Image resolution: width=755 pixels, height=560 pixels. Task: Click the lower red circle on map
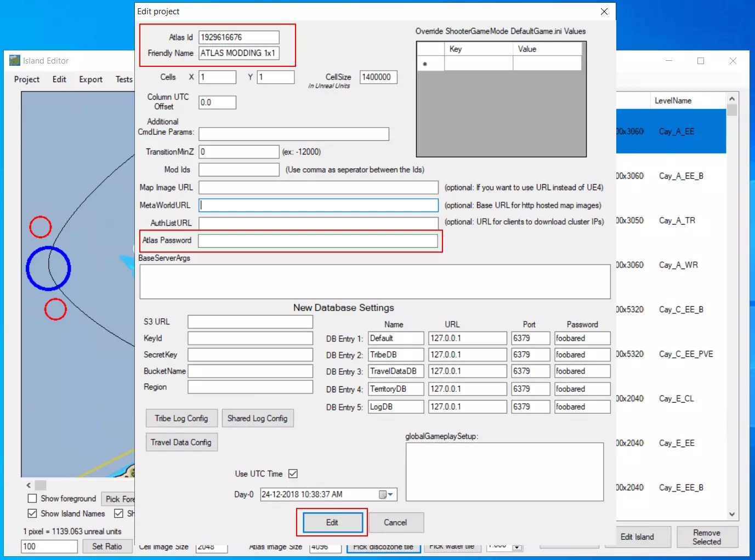[x=55, y=309]
